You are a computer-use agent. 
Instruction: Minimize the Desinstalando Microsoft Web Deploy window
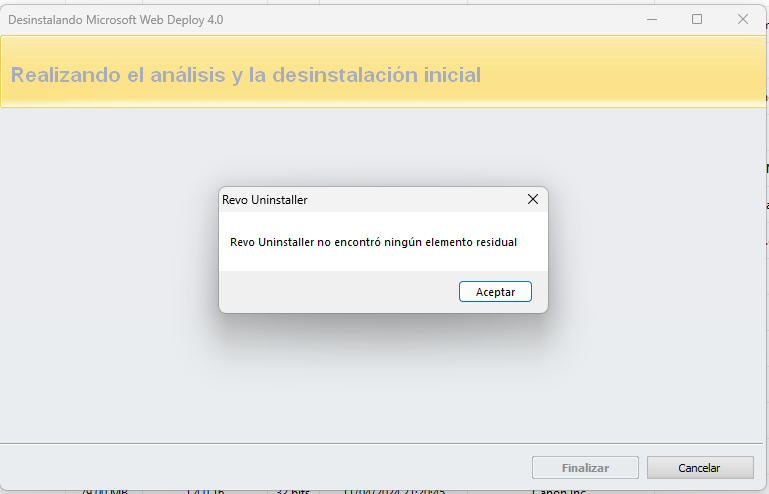point(652,20)
